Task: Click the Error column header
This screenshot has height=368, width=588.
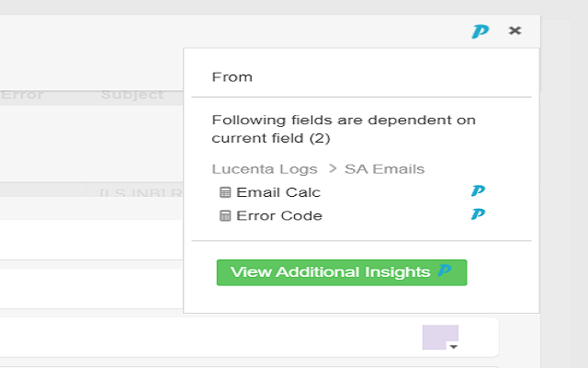Action: 22,94
